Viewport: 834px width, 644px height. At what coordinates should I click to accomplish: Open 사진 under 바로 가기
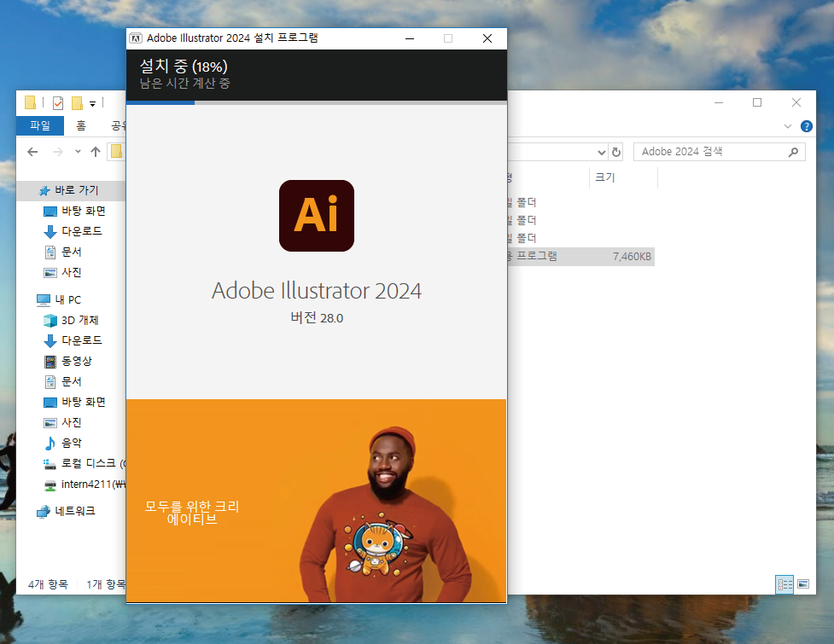pos(71,272)
